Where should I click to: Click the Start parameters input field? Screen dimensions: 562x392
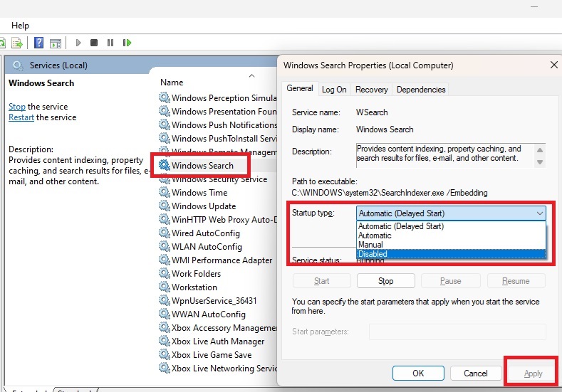click(457, 332)
